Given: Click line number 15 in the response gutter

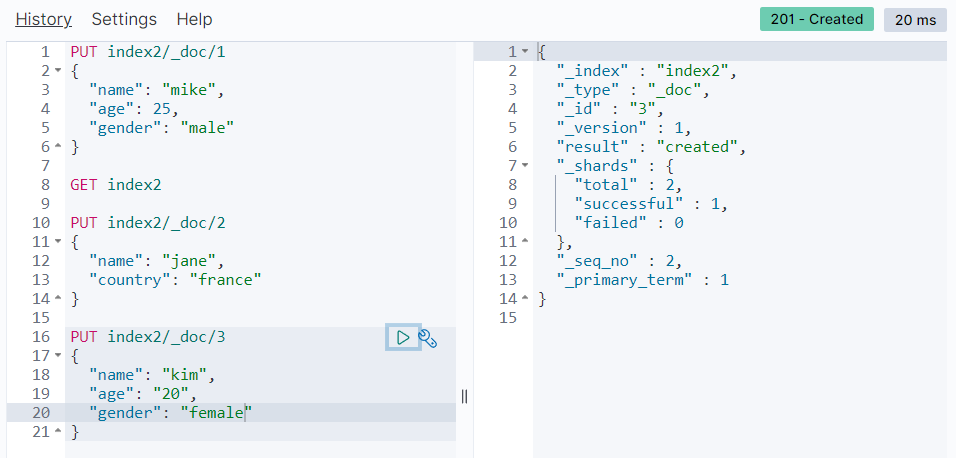Looking at the screenshot, I should pyautogui.click(x=508, y=318).
